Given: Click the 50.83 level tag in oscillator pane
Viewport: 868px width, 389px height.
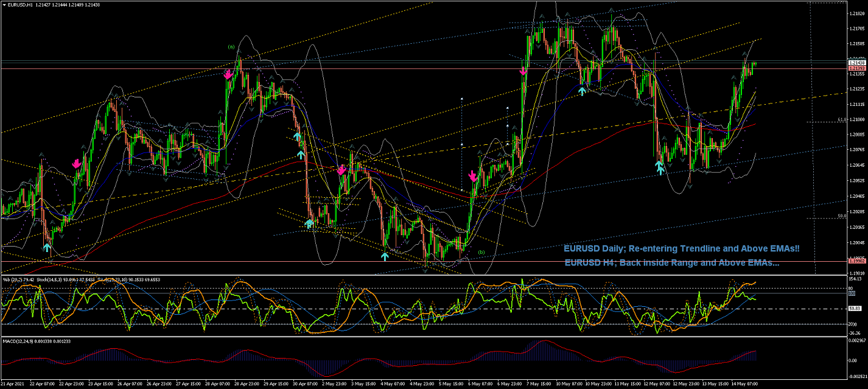Looking at the screenshot, I should point(855,309).
